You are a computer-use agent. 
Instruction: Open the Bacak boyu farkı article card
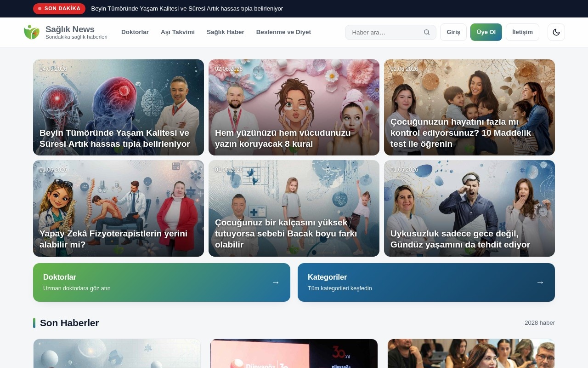point(294,208)
